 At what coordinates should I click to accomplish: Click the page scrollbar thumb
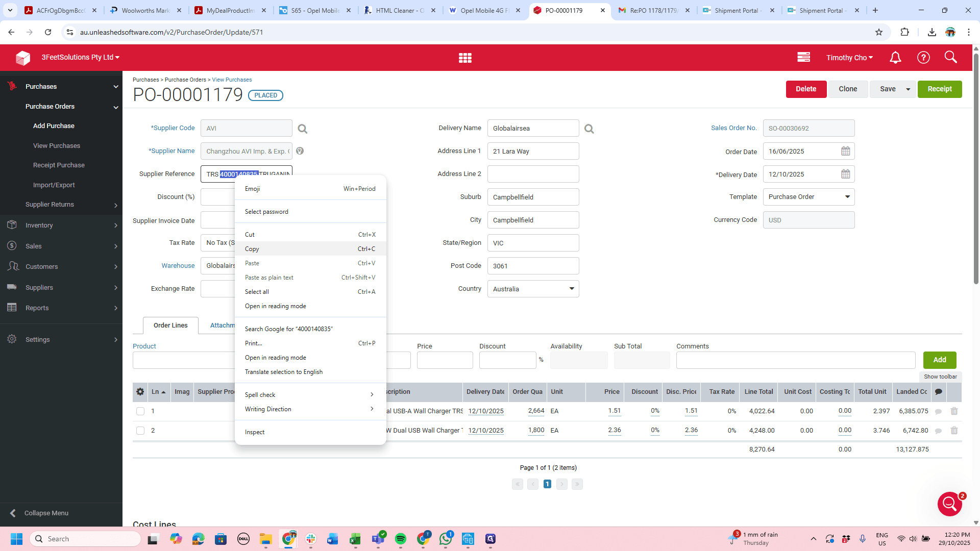976,168
